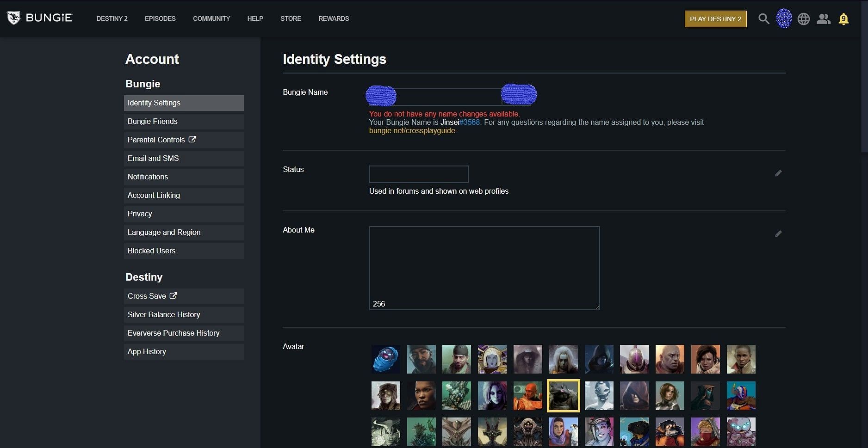Open Blocked Users in sidebar
Image resolution: width=868 pixels, height=448 pixels.
(x=184, y=251)
